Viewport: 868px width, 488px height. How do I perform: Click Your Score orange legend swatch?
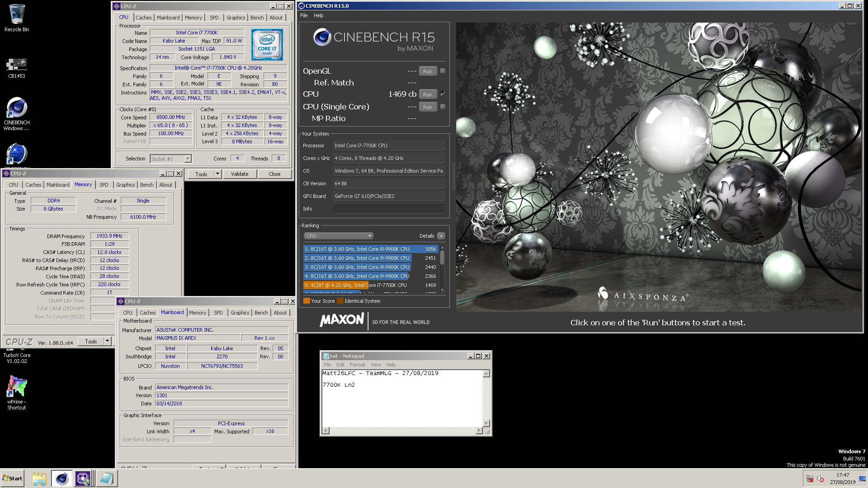(x=307, y=301)
